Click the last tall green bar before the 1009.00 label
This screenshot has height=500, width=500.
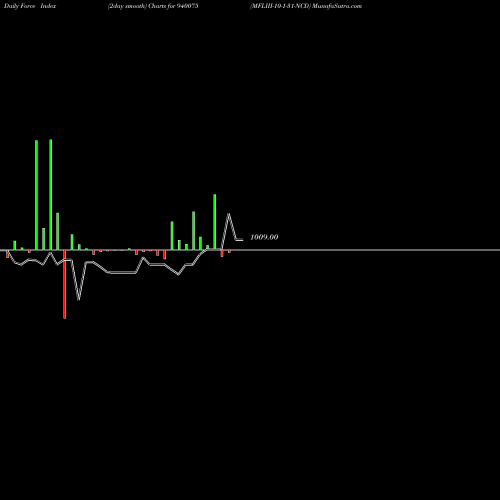point(215,222)
